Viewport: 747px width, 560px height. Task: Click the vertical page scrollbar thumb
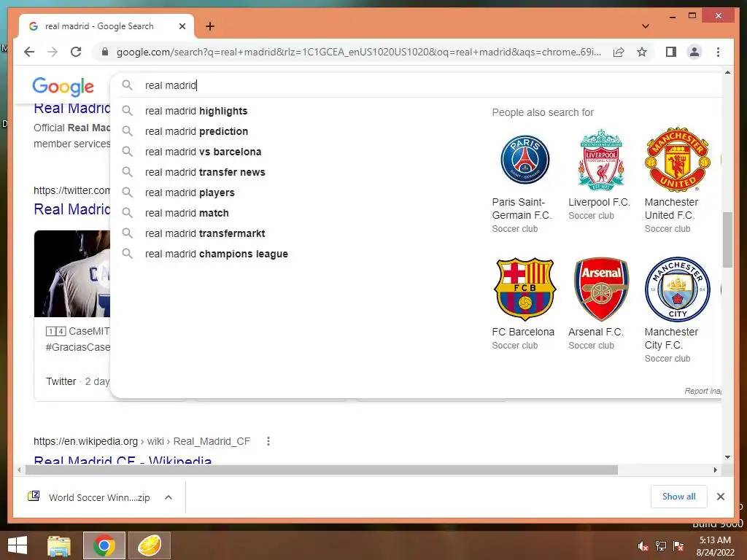pyautogui.click(x=727, y=239)
